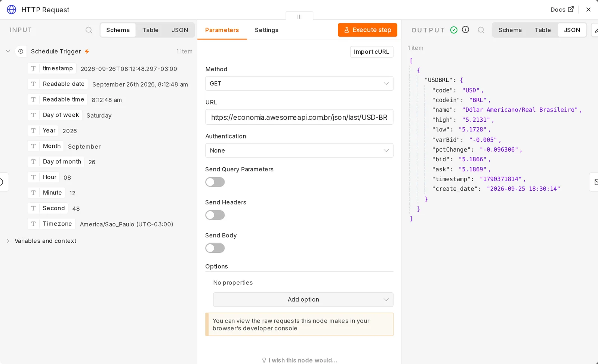
Task: Click the type icon next to Timezone
Action: tap(33, 224)
